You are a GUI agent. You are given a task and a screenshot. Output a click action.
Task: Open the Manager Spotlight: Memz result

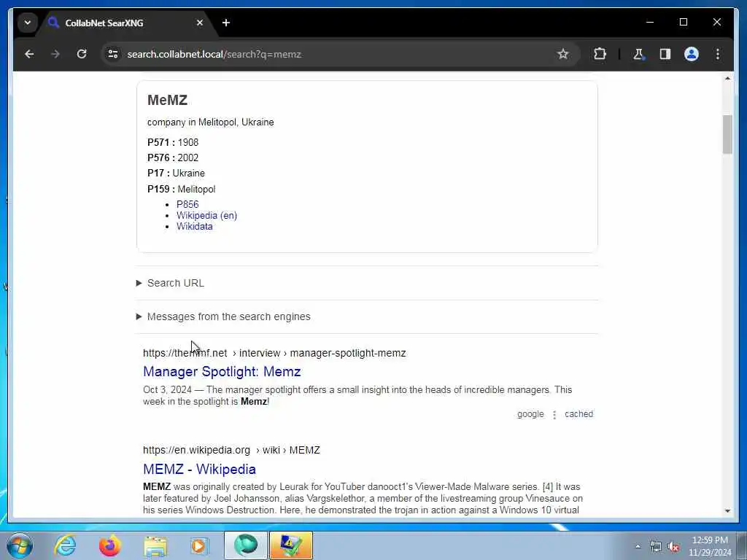[222, 371]
